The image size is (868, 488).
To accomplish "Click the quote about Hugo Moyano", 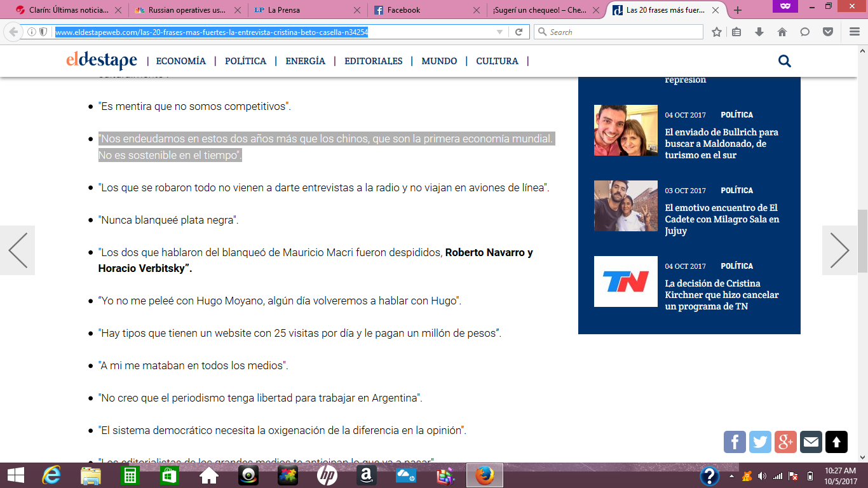I will [280, 301].
